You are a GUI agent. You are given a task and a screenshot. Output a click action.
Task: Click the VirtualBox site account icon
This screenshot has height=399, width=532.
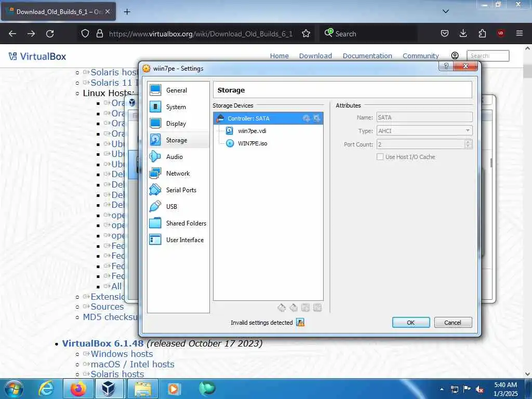pyautogui.click(x=455, y=56)
